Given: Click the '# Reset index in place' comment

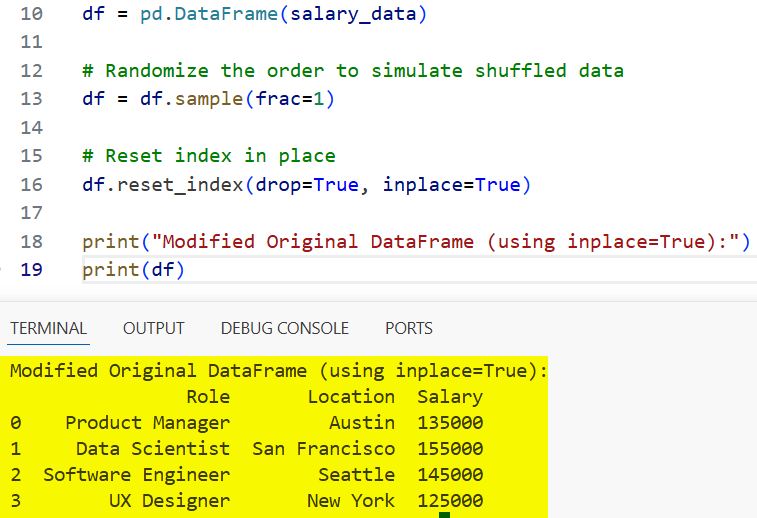Looking at the screenshot, I should coord(209,156).
